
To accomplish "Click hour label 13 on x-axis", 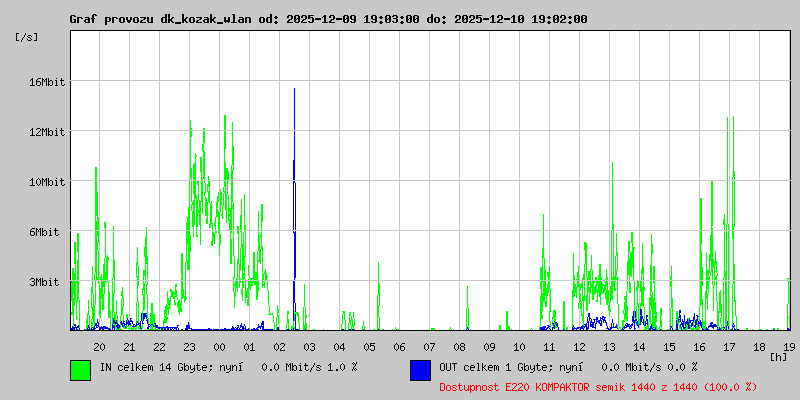I will 610,347.
